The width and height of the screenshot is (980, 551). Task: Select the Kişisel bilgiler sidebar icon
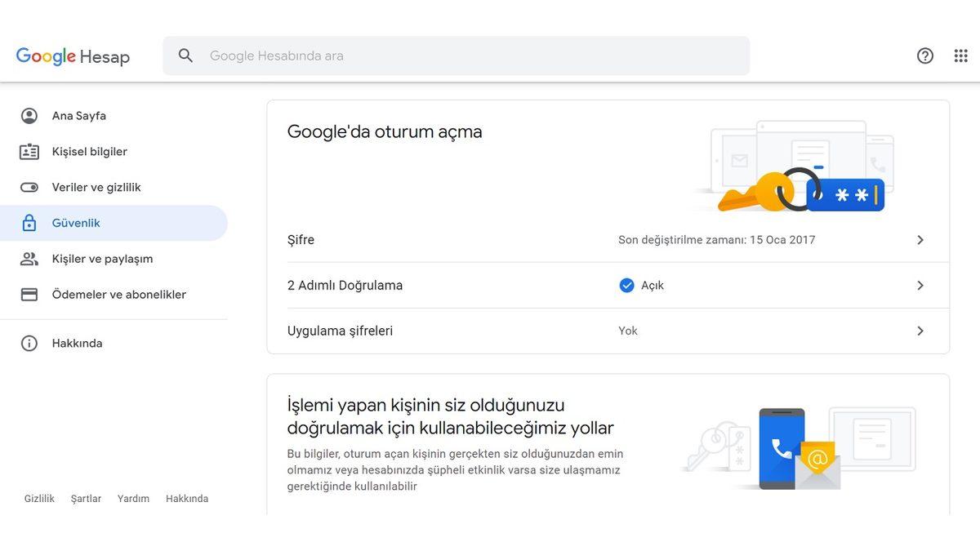(x=29, y=151)
